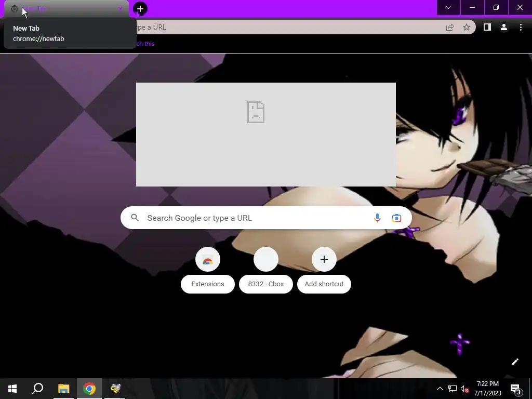Click the Add shortcut plus icon
Viewport: 532px width, 399px height.
point(324,260)
